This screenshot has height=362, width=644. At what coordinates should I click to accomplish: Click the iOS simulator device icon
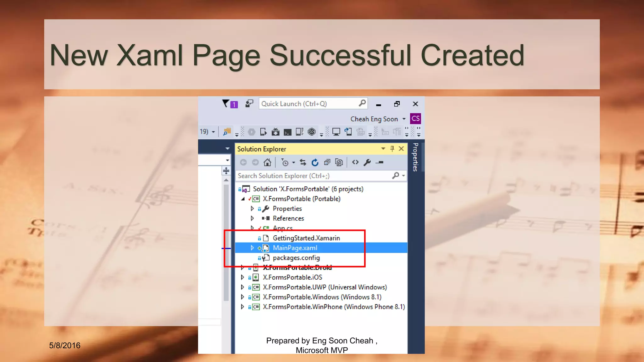tap(348, 132)
